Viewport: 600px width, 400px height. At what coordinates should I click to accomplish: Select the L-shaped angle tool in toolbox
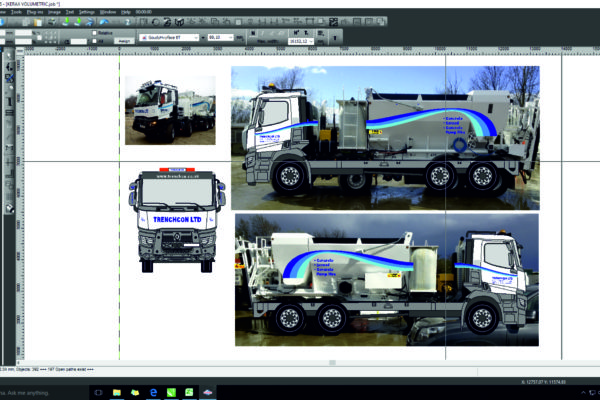[9, 173]
